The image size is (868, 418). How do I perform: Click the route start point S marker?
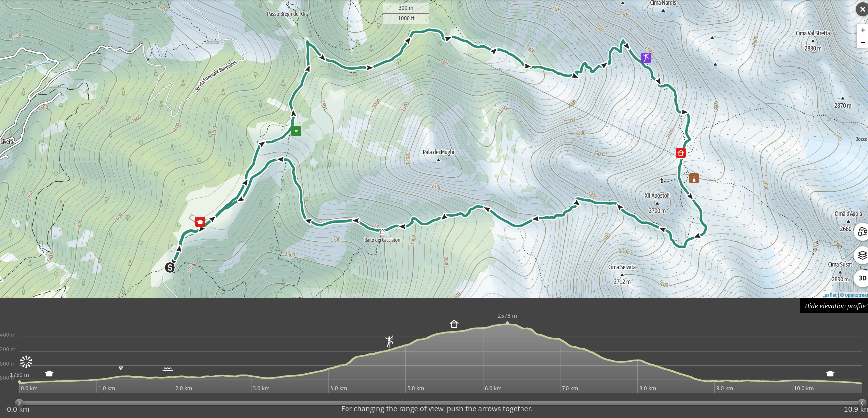coord(170,268)
